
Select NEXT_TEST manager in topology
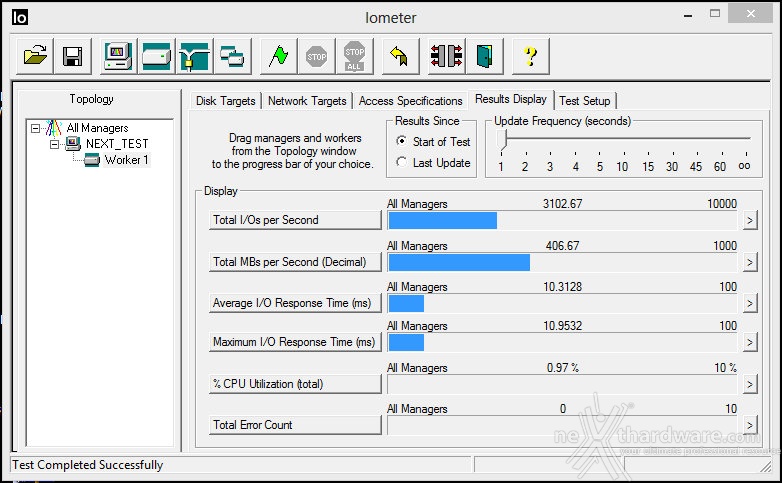coord(117,144)
